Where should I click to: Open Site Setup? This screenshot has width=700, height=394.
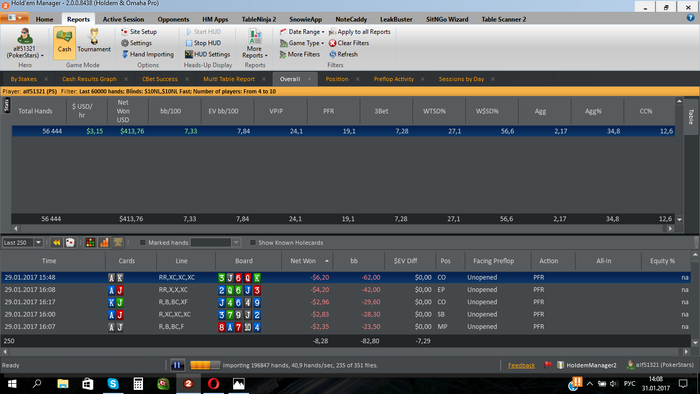139,32
